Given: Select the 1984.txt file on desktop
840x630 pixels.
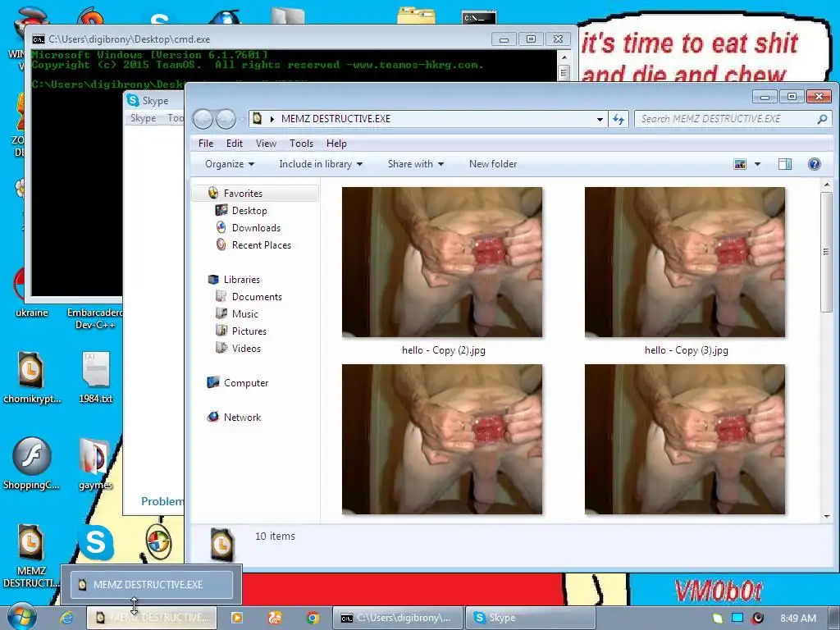Looking at the screenshot, I should [x=95, y=377].
